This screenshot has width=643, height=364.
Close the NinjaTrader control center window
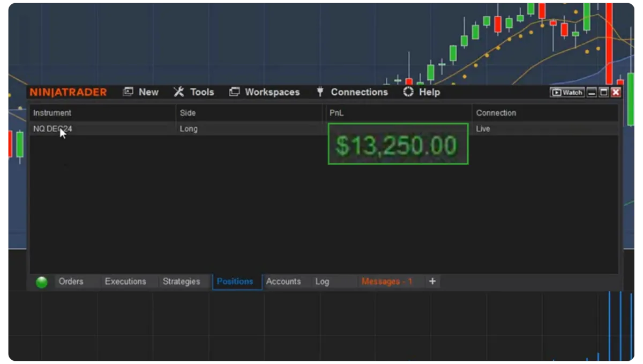(616, 93)
